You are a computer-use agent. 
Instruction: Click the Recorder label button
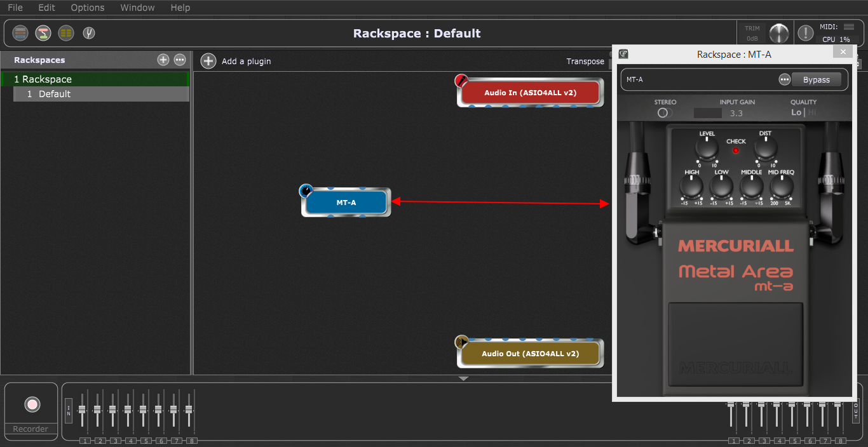coord(31,429)
